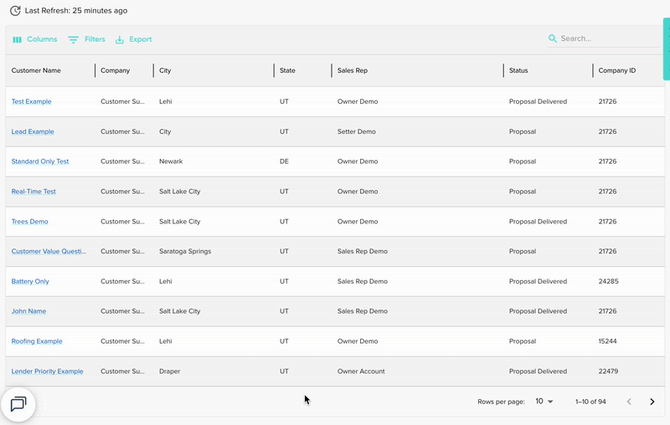Click into the Search input field
Viewport: 670px width, 425px height.
coord(600,39)
